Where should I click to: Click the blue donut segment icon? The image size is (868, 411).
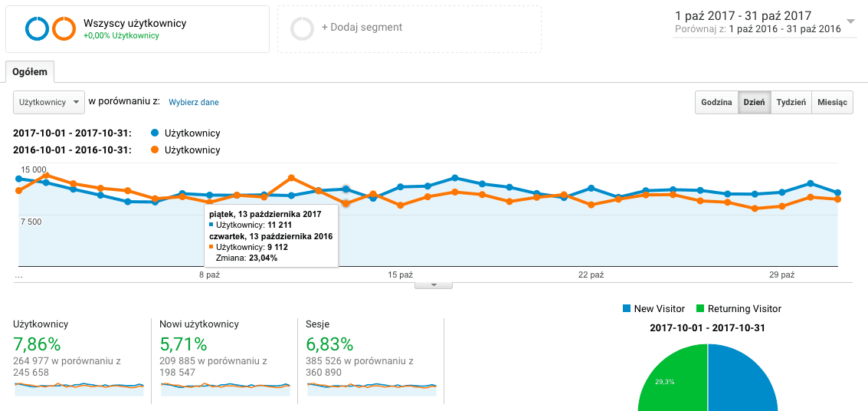point(37,29)
